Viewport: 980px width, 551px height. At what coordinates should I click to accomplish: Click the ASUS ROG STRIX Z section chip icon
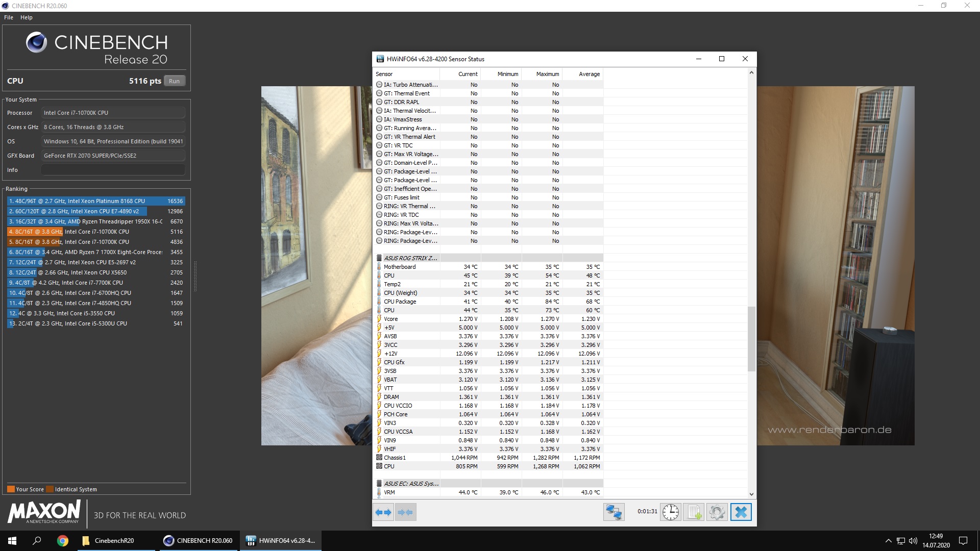click(x=379, y=258)
